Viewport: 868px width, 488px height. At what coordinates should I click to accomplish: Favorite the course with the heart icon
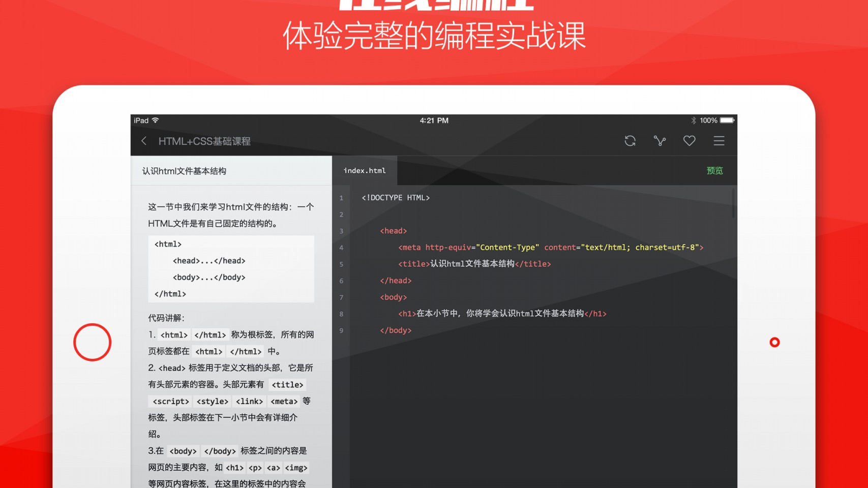coord(689,141)
